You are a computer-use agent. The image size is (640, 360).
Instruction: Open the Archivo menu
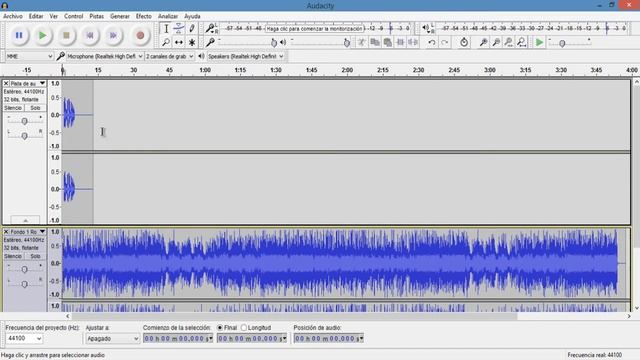(13, 16)
